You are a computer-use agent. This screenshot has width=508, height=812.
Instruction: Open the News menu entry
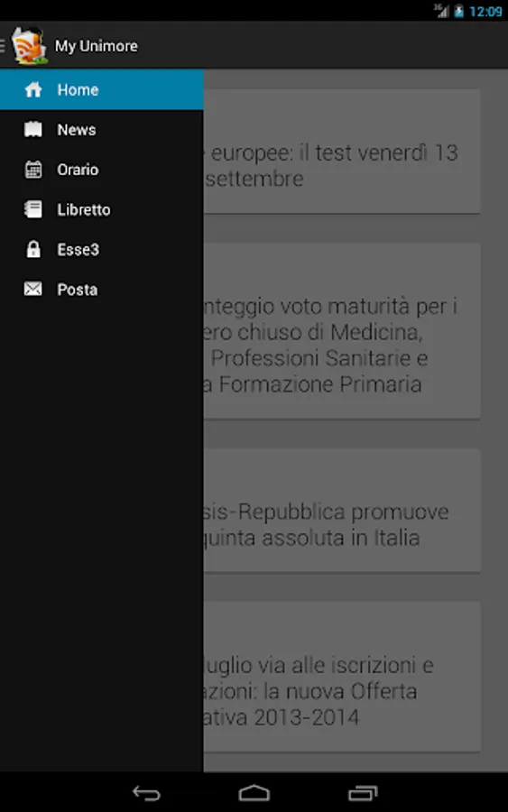coord(101,129)
